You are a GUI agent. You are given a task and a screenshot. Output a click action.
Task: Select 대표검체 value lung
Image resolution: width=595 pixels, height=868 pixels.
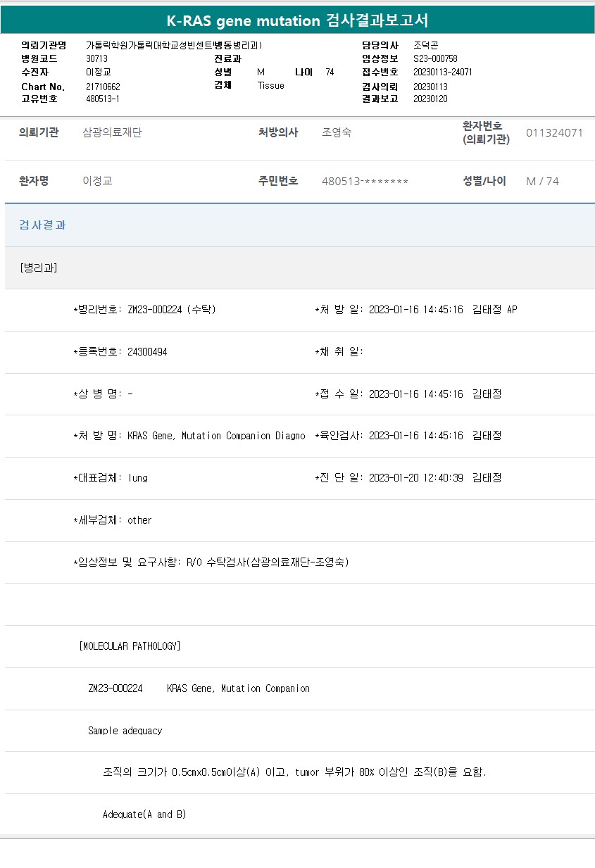138,478
